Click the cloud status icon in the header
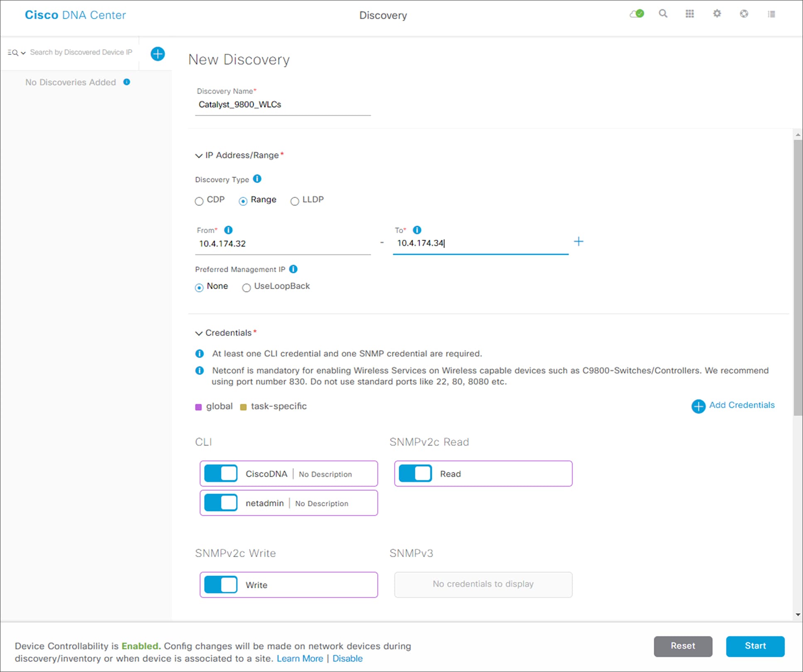 [x=637, y=14]
